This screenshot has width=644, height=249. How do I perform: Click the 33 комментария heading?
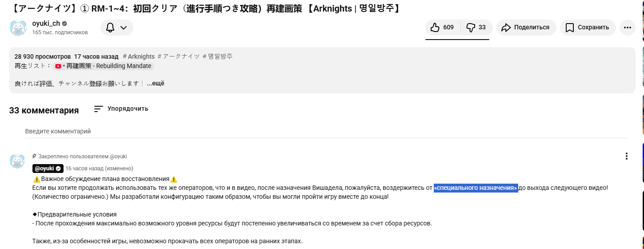44,110
